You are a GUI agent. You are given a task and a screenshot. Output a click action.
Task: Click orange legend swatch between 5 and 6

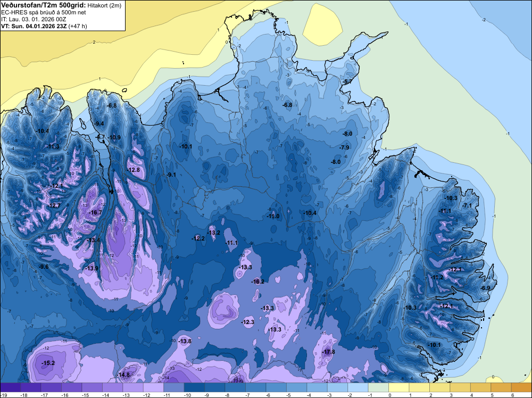501,387
